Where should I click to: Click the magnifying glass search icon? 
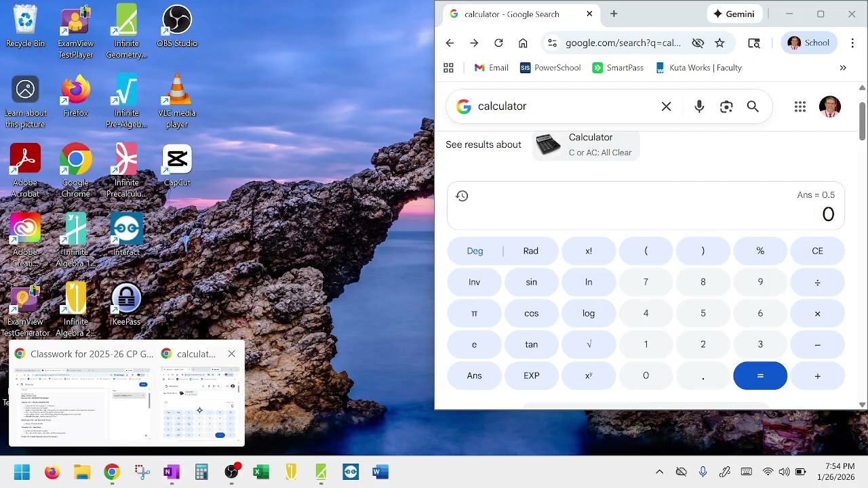(x=753, y=106)
